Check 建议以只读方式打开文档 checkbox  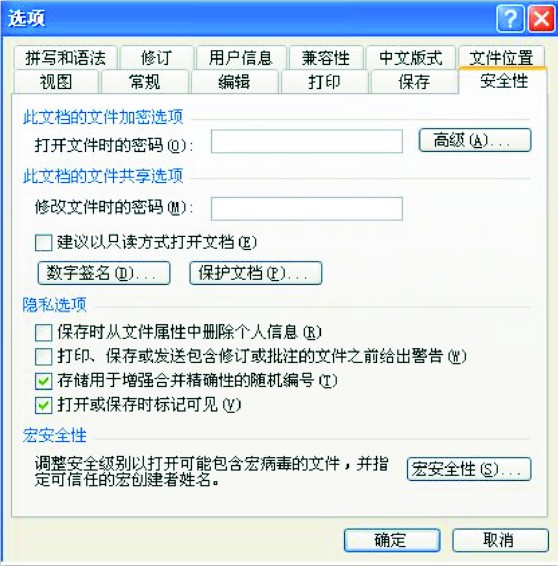point(44,243)
